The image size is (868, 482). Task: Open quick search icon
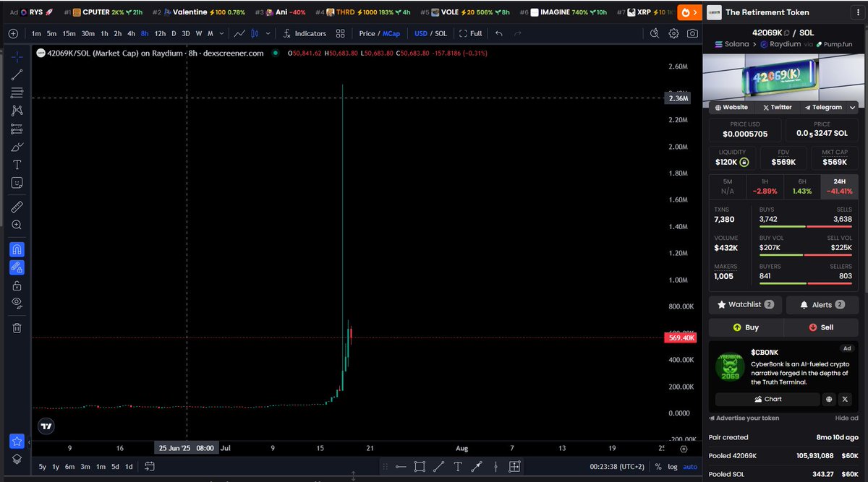[x=655, y=33]
